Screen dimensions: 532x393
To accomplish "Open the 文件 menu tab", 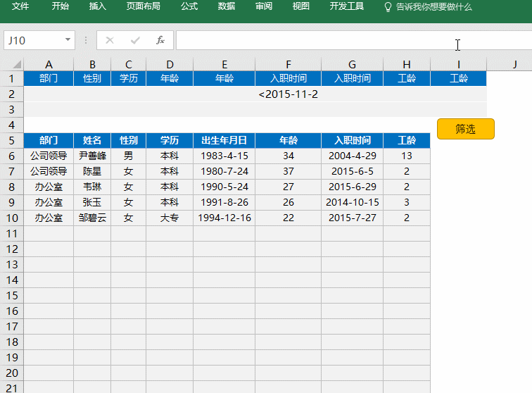I will (20, 6).
